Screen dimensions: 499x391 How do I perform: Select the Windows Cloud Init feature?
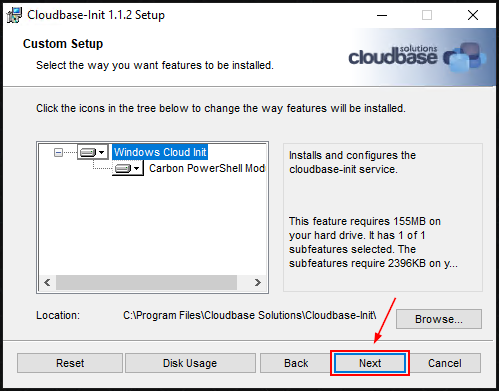(x=160, y=152)
